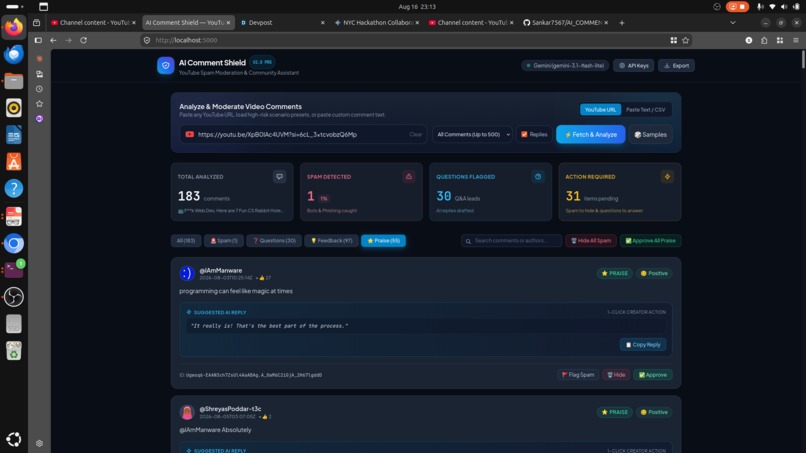Click the red YouTube icon in URL field
This screenshot has height=453, width=806.
(190, 134)
